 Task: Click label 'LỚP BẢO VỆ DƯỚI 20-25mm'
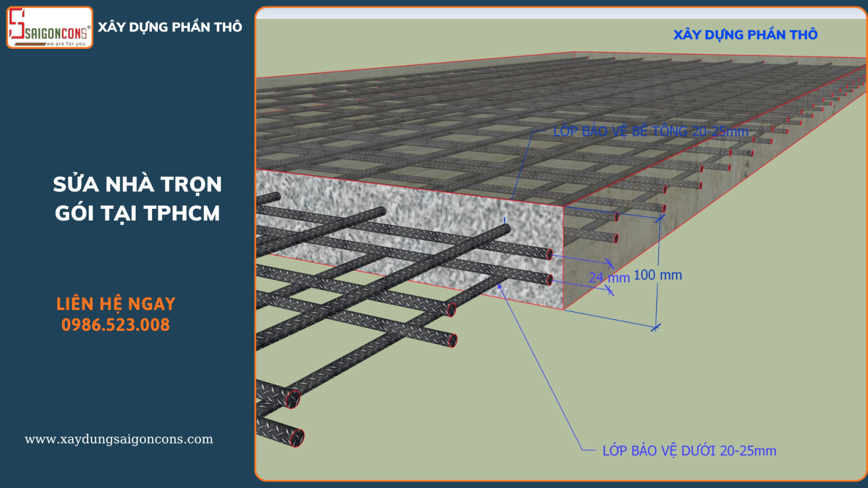pyautogui.click(x=690, y=451)
